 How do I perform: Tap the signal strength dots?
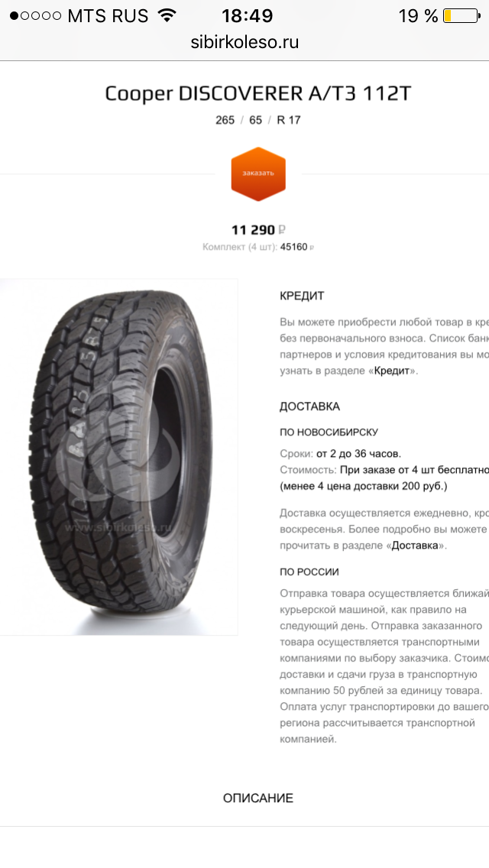coord(35,15)
